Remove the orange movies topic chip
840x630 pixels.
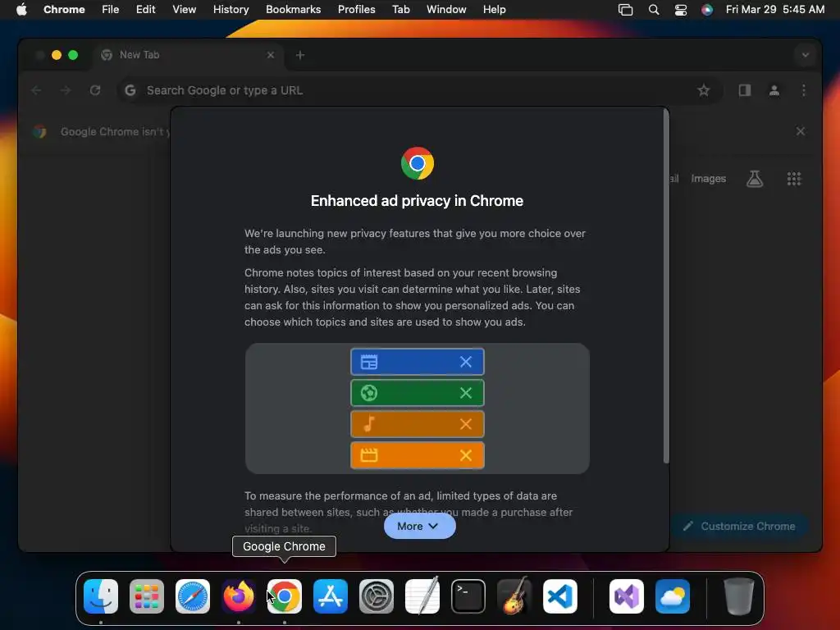click(x=466, y=455)
